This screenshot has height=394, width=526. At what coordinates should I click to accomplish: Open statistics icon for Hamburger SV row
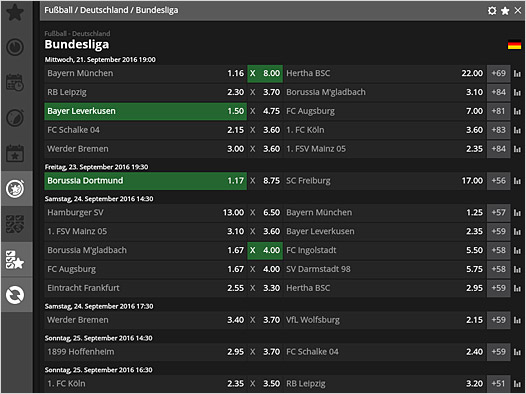click(517, 213)
